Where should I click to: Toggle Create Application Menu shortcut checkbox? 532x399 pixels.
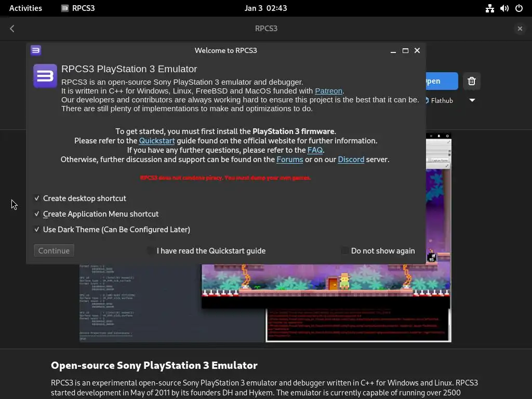96,214
